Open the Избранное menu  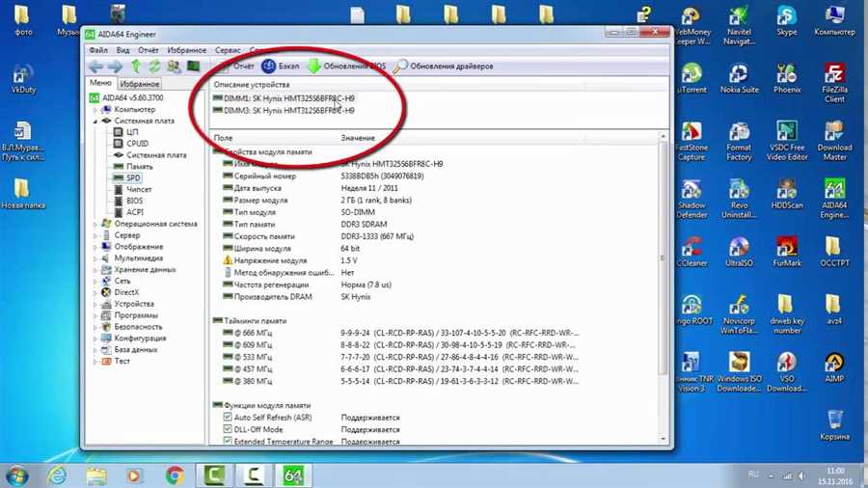[186, 50]
